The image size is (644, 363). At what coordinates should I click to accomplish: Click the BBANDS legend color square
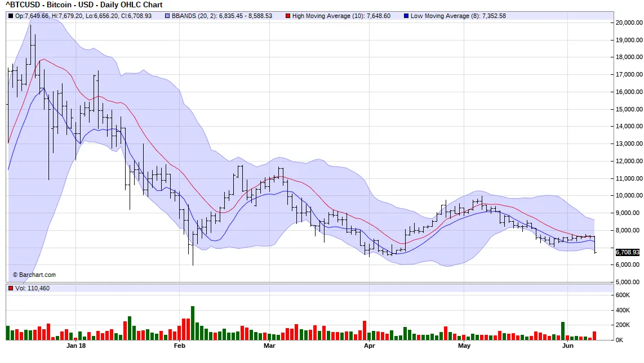click(167, 16)
